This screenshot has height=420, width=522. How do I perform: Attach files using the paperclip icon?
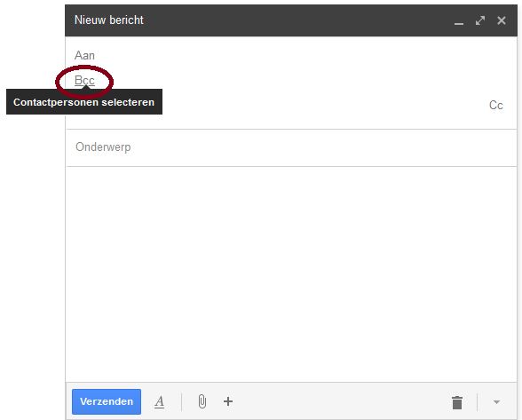point(202,401)
